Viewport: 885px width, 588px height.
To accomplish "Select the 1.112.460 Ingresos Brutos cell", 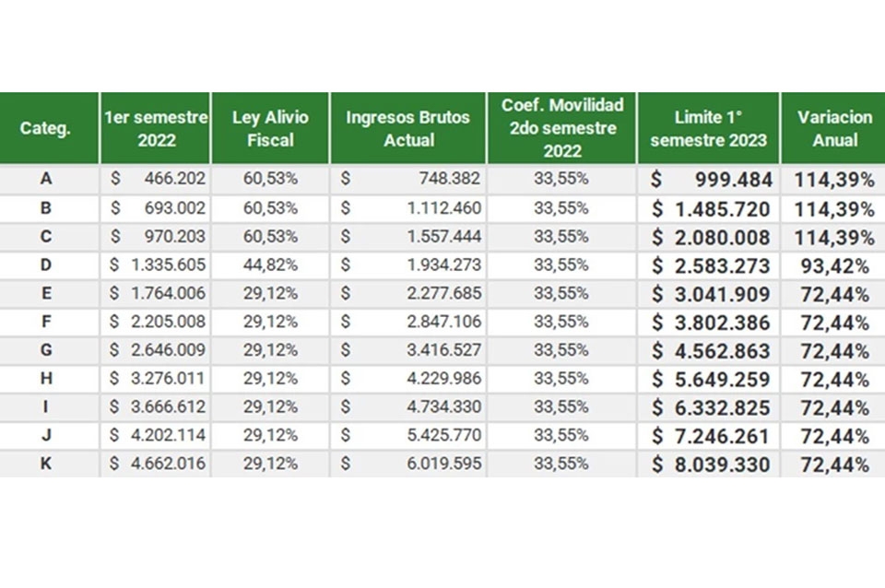I will coord(442,208).
